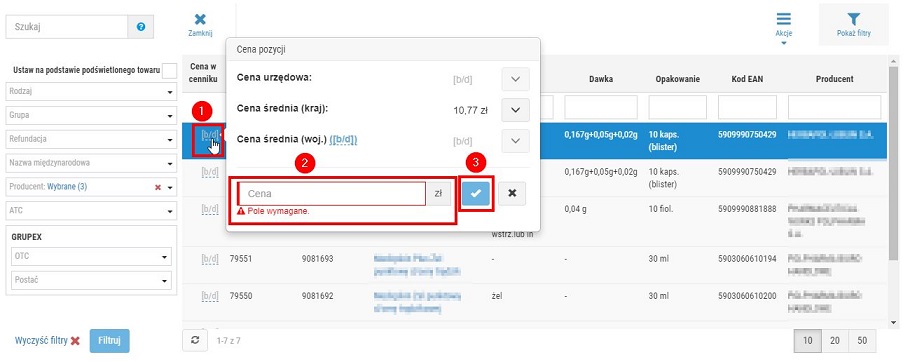Click the Dawka column header
Image resolution: width=903 pixels, height=362 pixels.
600,79
